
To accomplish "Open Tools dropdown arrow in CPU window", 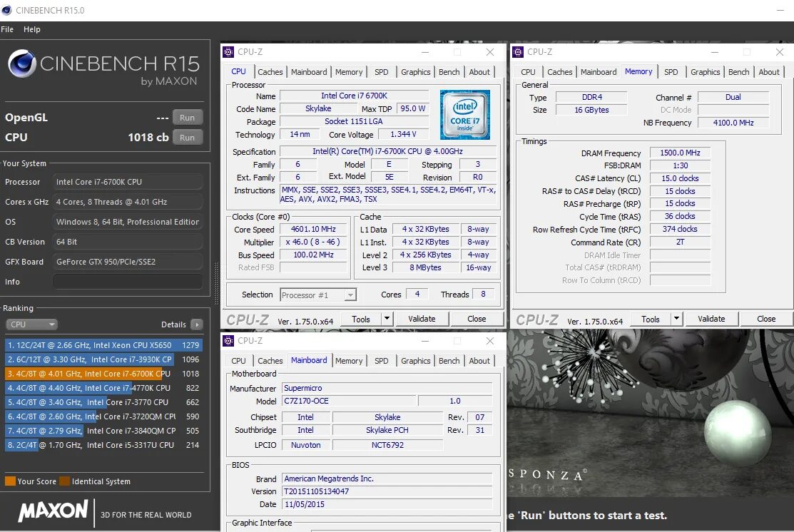I will coord(387,319).
